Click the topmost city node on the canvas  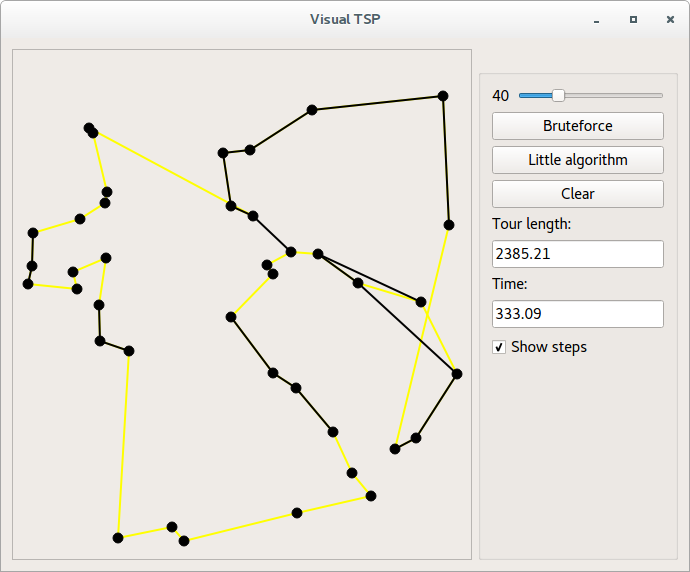442,96
